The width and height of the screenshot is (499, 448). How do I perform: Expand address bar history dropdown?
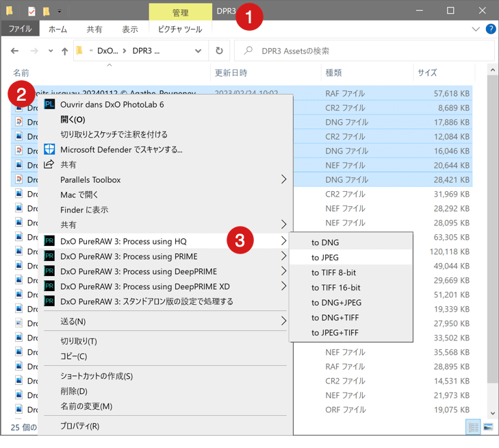[x=198, y=51]
